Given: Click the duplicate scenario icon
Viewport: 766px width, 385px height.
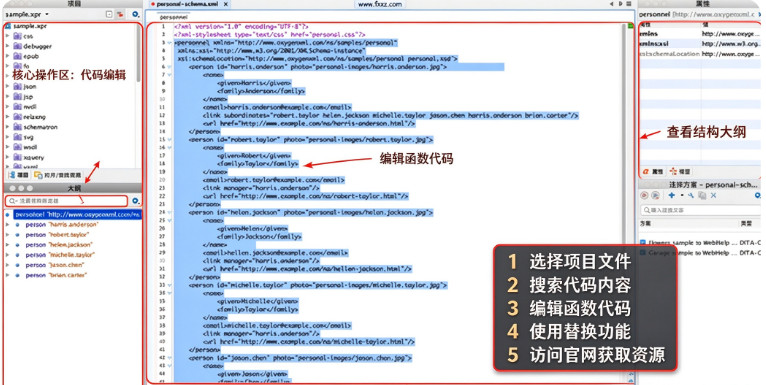Looking at the screenshot, I should coord(702,195).
